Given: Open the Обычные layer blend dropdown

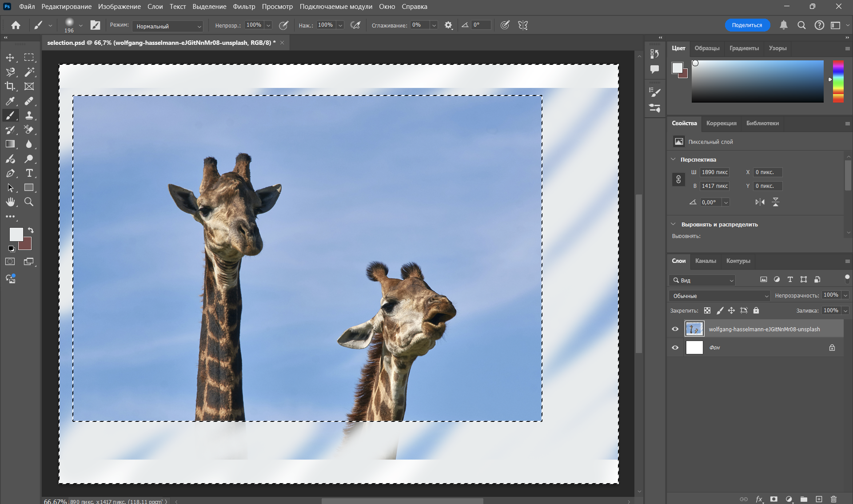Looking at the screenshot, I should point(719,296).
